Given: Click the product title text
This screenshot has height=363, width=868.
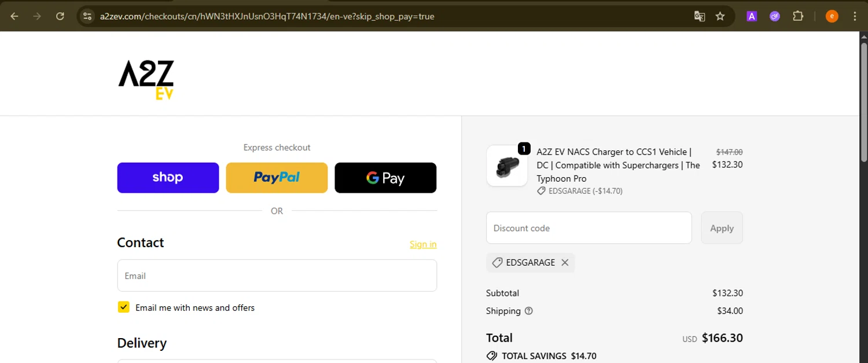Looking at the screenshot, I should [618, 165].
